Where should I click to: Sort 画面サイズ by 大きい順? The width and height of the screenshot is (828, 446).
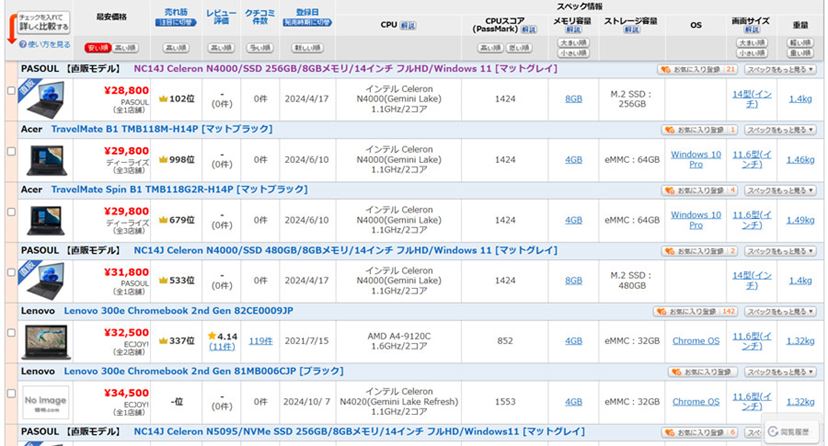752,43
